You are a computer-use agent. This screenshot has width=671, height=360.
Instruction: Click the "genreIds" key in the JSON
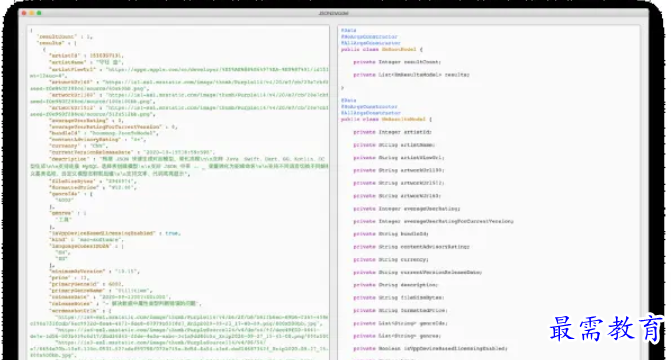[x=65, y=194]
